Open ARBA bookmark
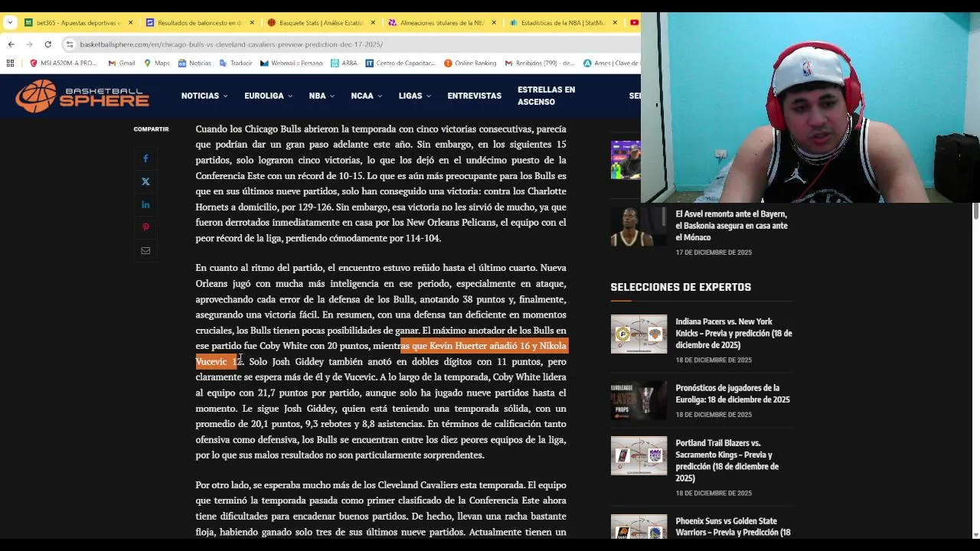This screenshot has width=980, height=551. 344,63
